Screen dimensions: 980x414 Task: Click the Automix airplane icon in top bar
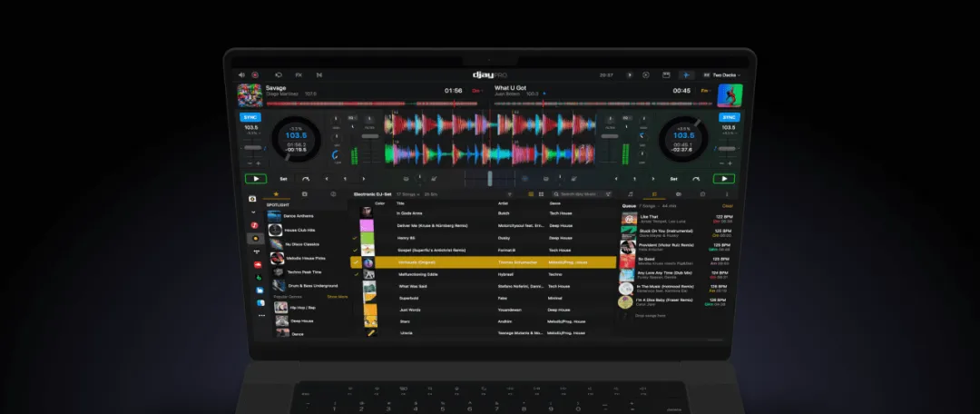click(x=686, y=75)
